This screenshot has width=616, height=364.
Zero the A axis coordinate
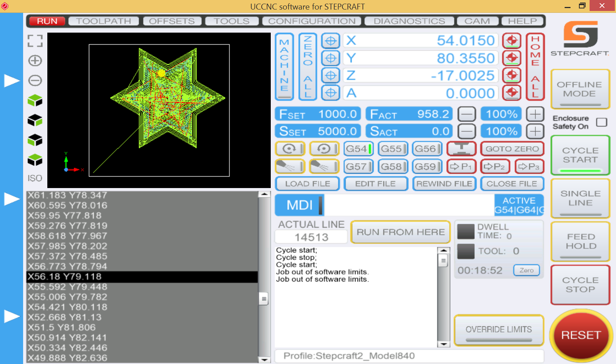(331, 93)
